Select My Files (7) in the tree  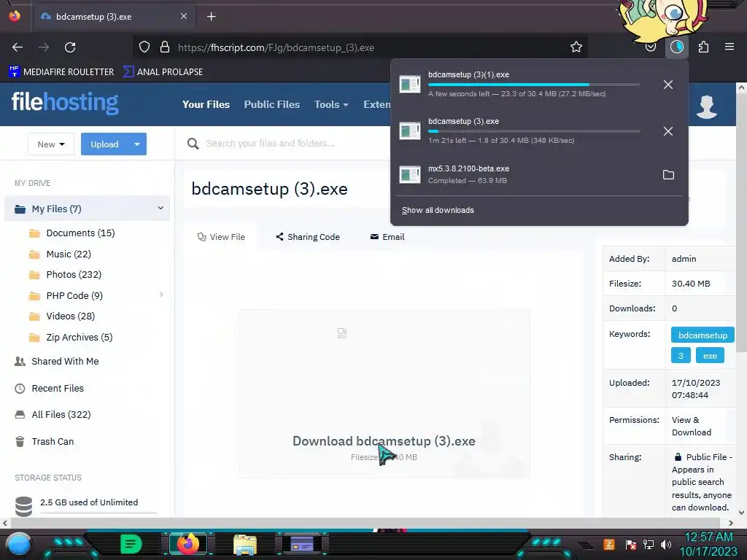click(88, 209)
